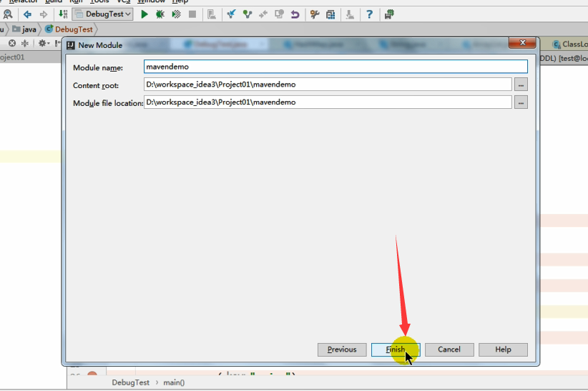Click the greyed toolbar icon after Stop
This screenshot has width=588, height=391.
coord(212,14)
